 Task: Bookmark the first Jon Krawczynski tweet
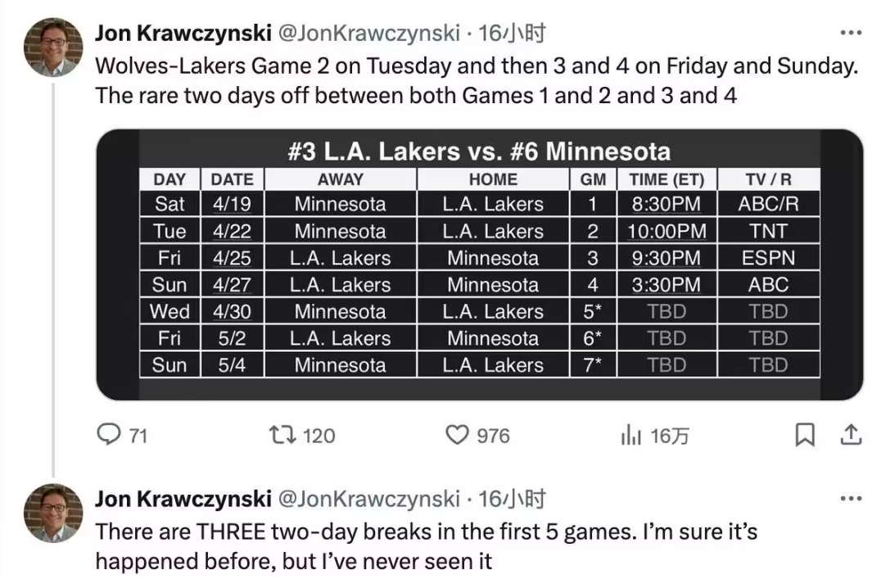click(x=805, y=435)
